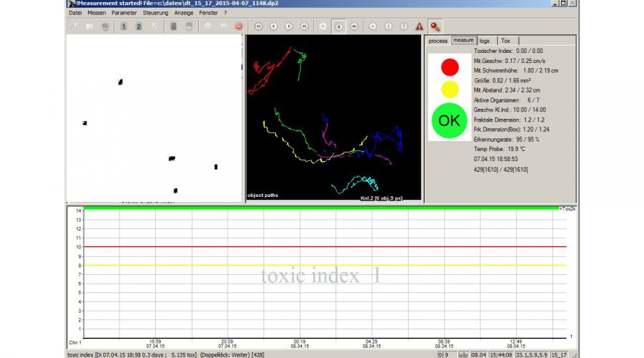Click the dark grey document icon in toolbar

tap(173, 26)
